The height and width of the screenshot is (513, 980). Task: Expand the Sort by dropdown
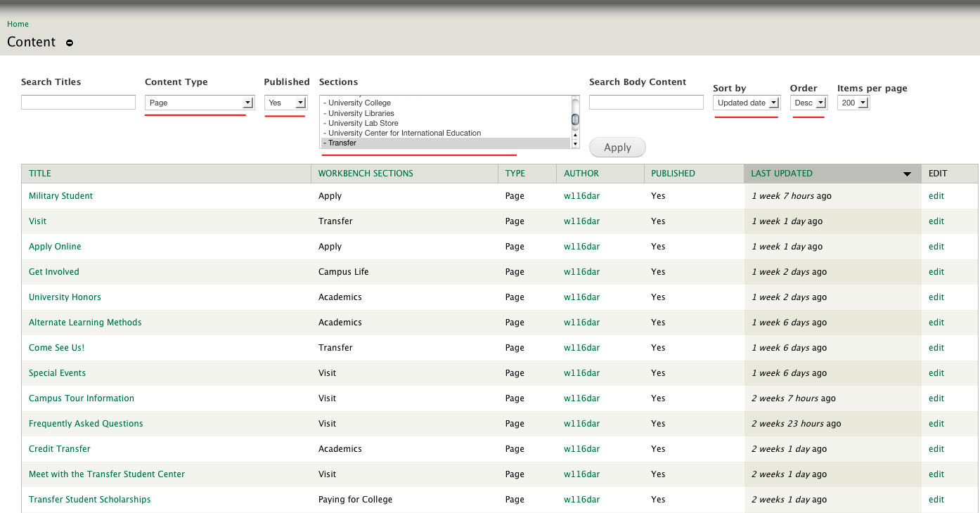point(747,103)
